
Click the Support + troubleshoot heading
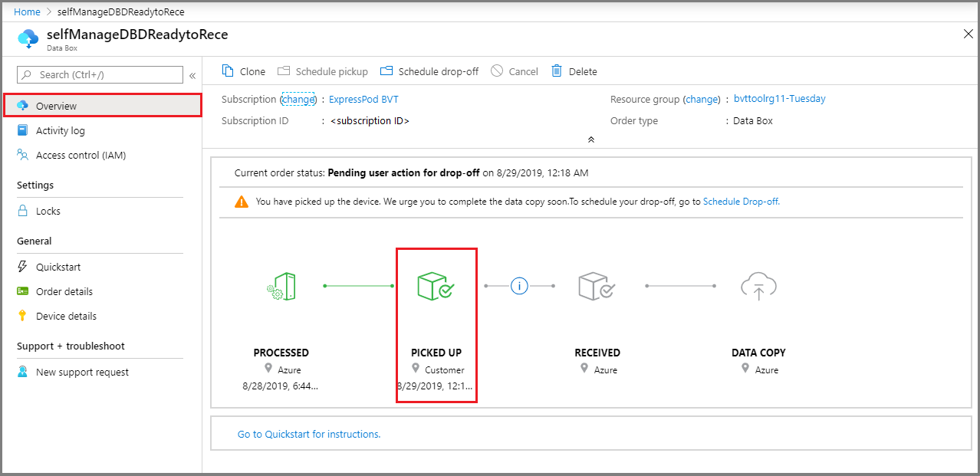coord(71,346)
